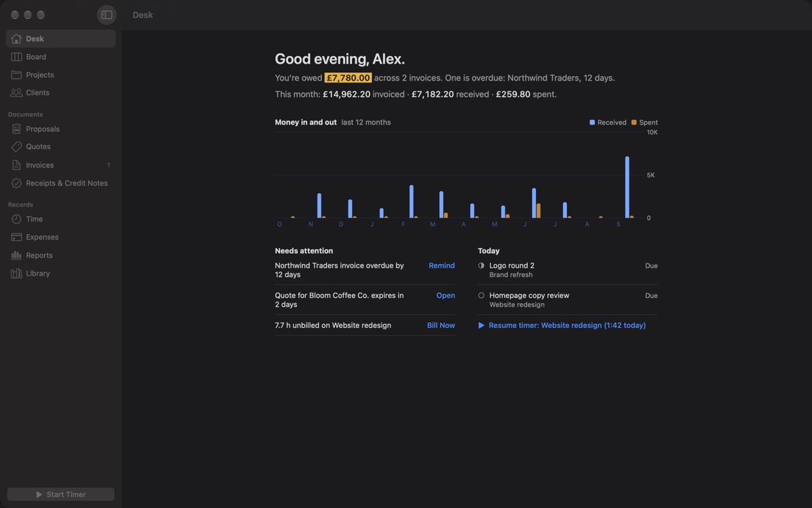Screen dimensions: 812x508
Task: Click the Expenses card icon
Action: click(16, 237)
